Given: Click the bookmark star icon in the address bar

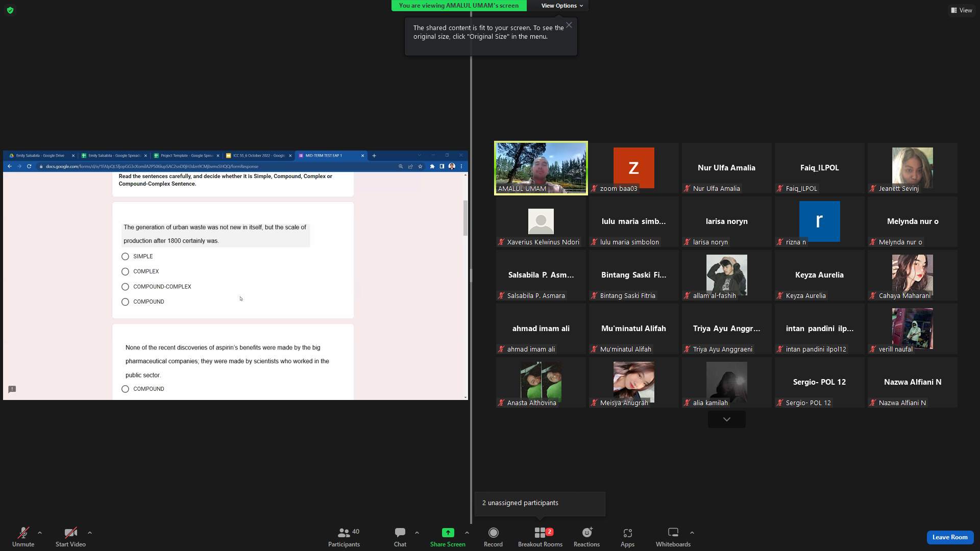Looking at the screenshot, I should pyautogui.click(x=420, y=166).
